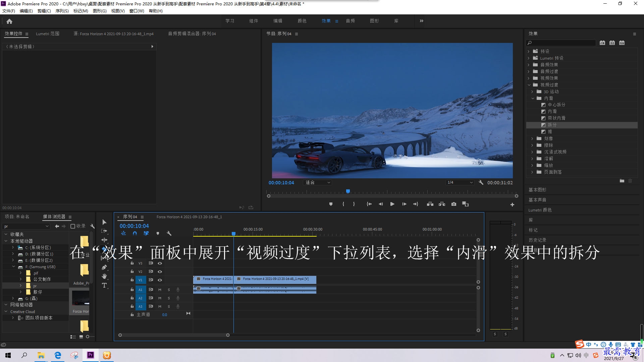Open the Lumetri 颜色 panel
The height and width of the screenshot is (362, 644).
click(x=540, y=210)
